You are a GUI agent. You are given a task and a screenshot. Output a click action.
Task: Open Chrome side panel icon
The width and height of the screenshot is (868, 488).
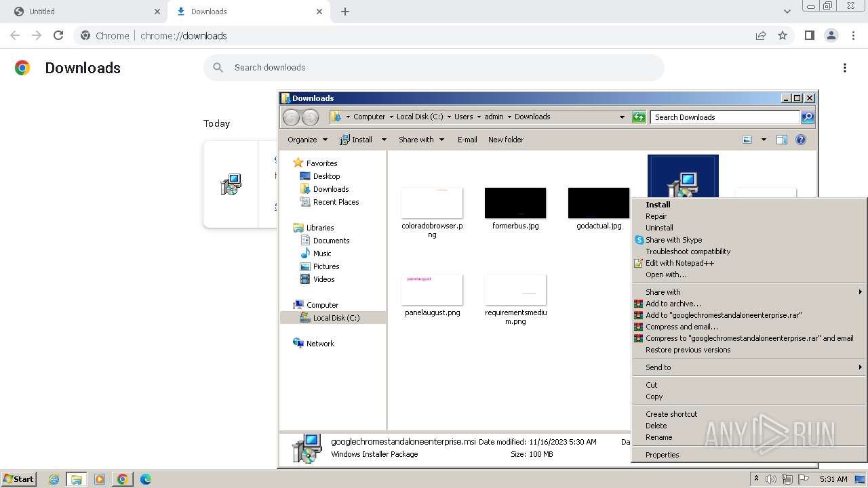pyautogui.click(x=809, y=35)
